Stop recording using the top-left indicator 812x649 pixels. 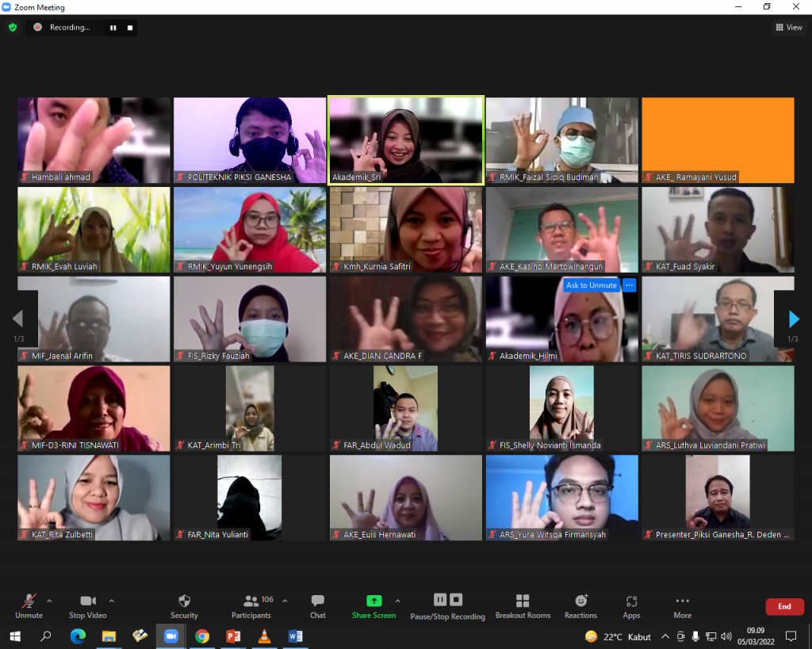(130, 28)
